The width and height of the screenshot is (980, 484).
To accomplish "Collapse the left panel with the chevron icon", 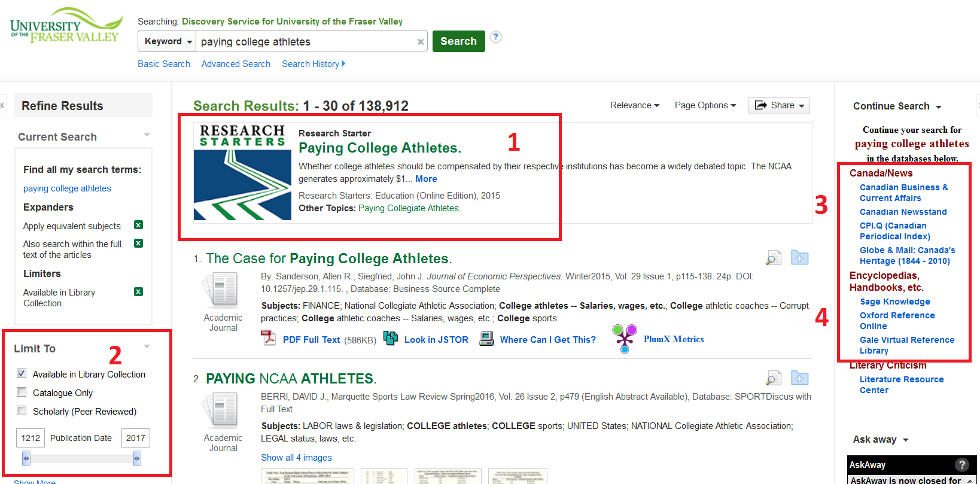I will click(2, 105).
